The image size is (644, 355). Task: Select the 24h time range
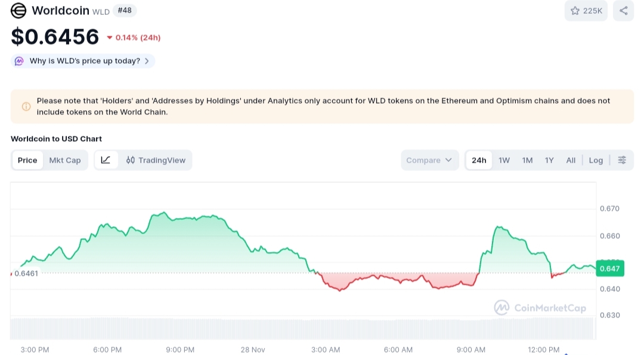(x=479, y=160)
